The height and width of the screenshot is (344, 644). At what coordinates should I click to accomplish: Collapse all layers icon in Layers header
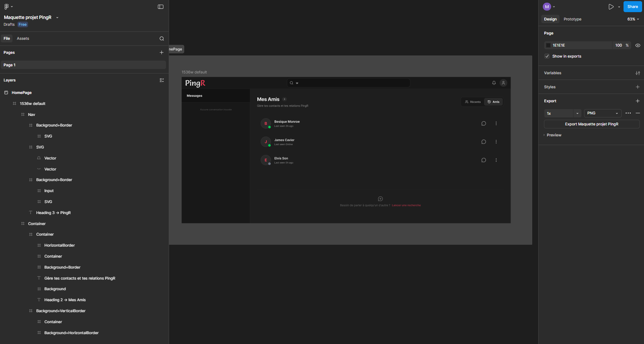162,80
